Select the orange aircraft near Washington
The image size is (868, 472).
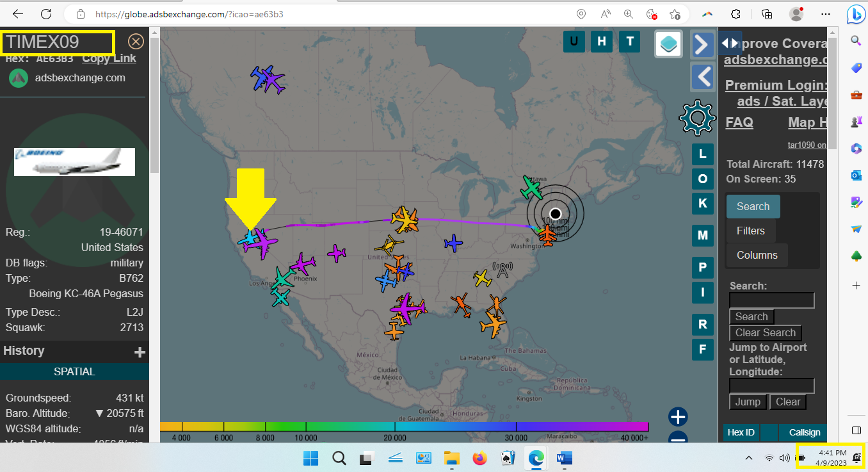[x=547, y=235]
